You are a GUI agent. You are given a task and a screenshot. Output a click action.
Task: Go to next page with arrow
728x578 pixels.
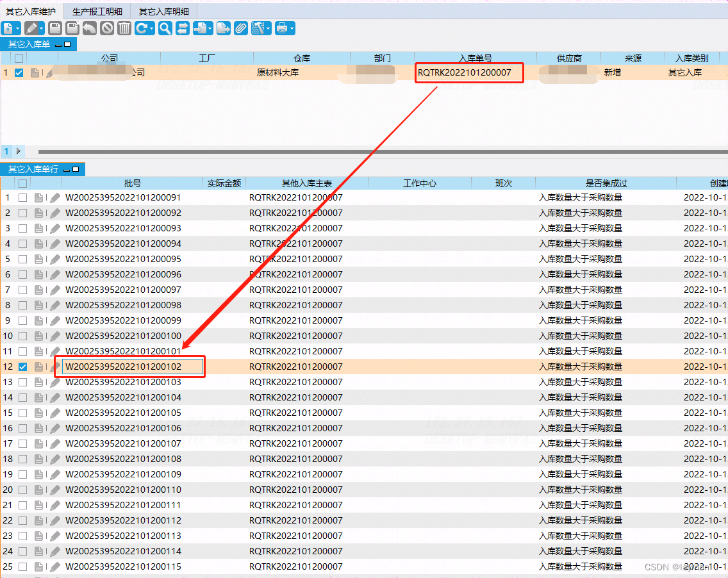click(x=19, y=151)
